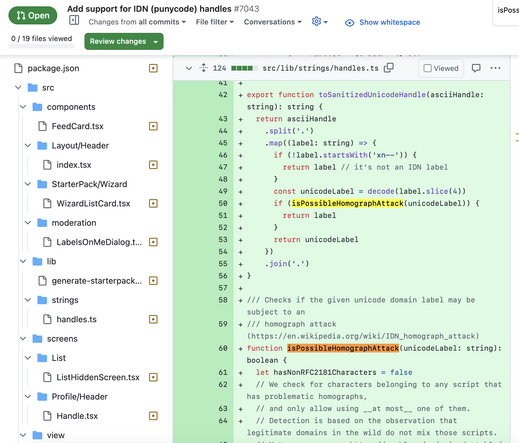Click modified marker next to generate-starterpack

pos(153,281)
